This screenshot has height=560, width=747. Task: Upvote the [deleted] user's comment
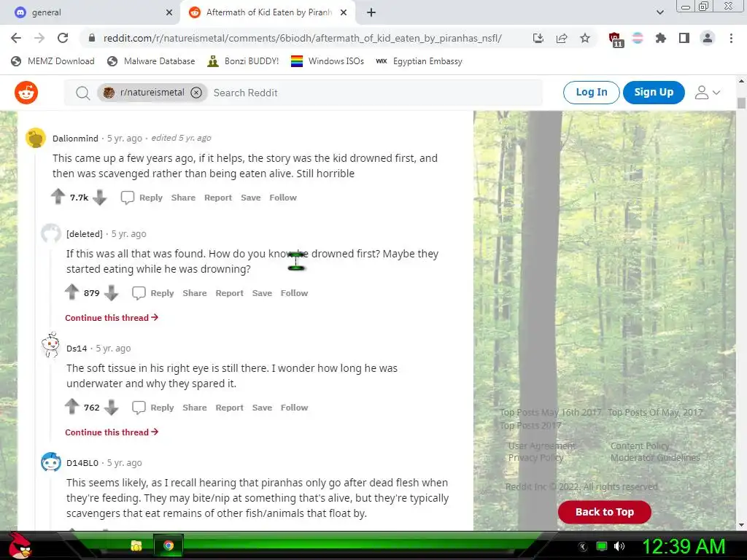[72, 292]
